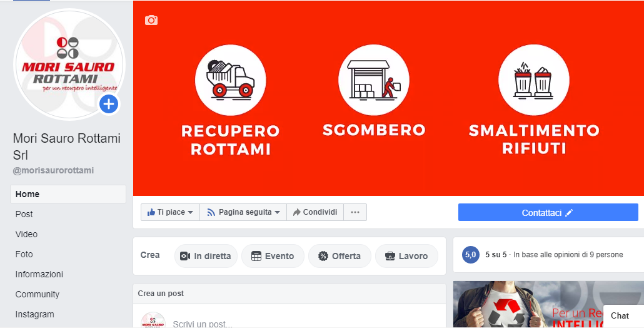The height and width of the screenshot is (328, 644).
Task: Go to the Post section
Action: pyautogui.click(x=68, y=214)
